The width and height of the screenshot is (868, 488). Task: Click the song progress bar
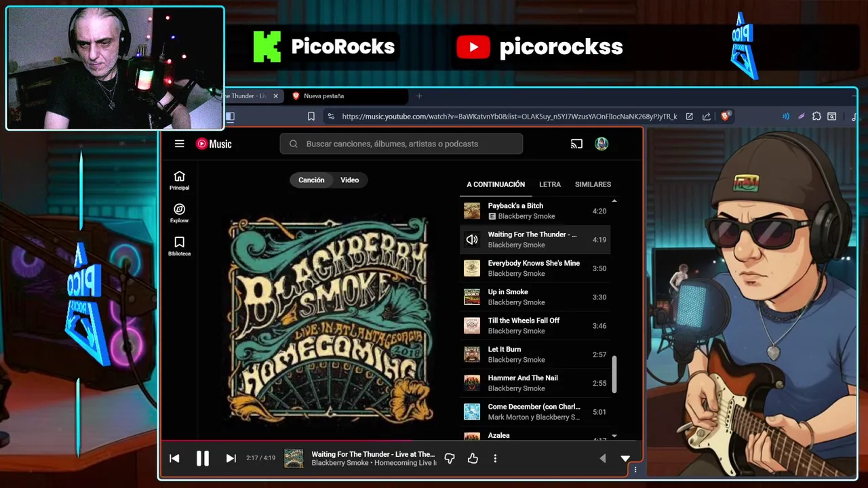pyautogui.click(x=401, y=442)
